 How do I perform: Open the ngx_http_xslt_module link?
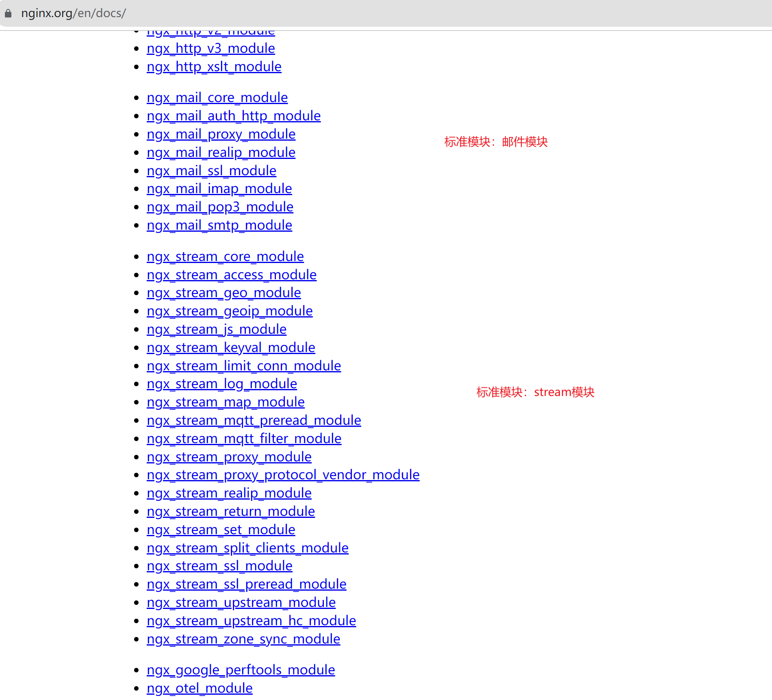[214, 67]
